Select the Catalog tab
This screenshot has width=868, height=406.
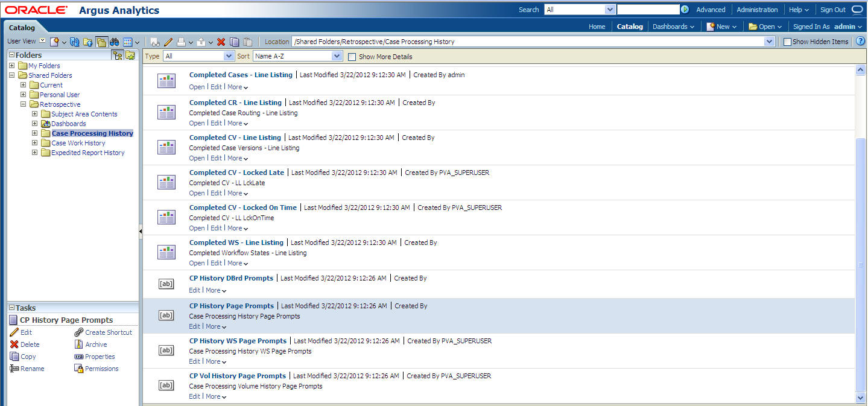coord(22,27)
